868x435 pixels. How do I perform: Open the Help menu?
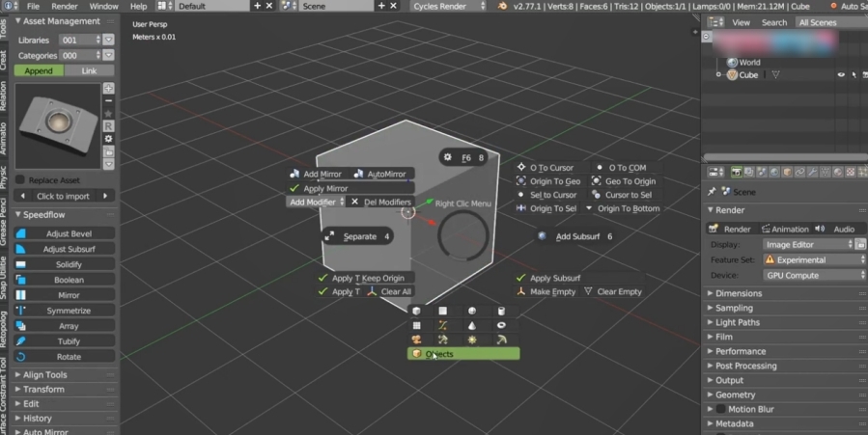coord(138,6)
